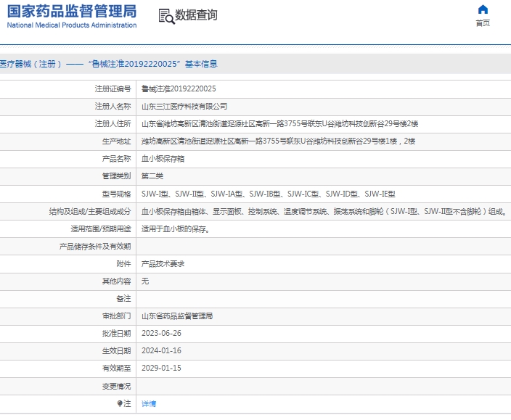511x420 pixels.
Task: Click the 适用范围/预期用途 label
Action: point(101,229)
